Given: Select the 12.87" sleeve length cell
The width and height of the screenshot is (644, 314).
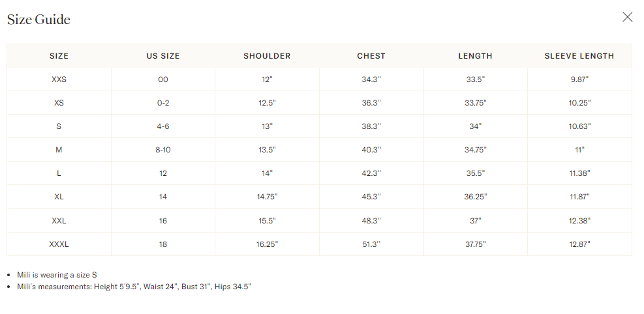Looking at the screenshot, I should pos(579,244).
